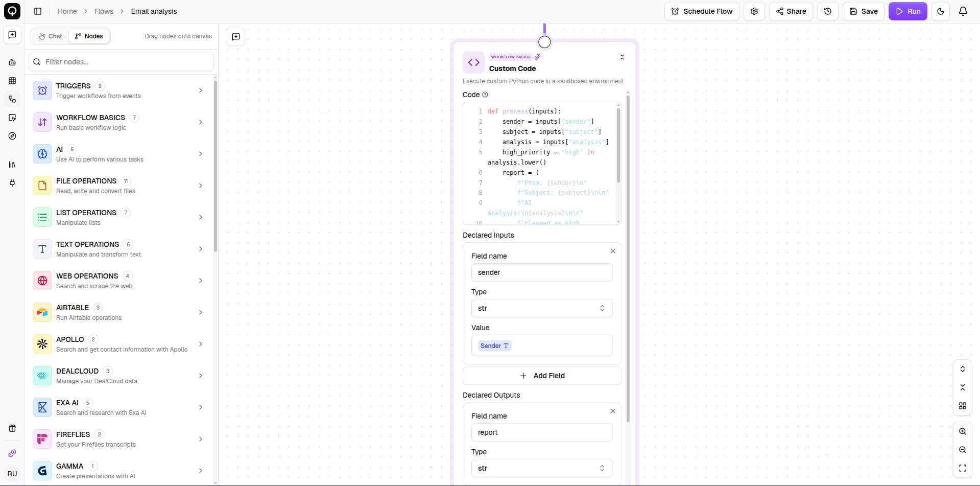Click the nodes list scrollbar
The height and width of the screenshot is (486, 980).
click(x=216, y=166)
